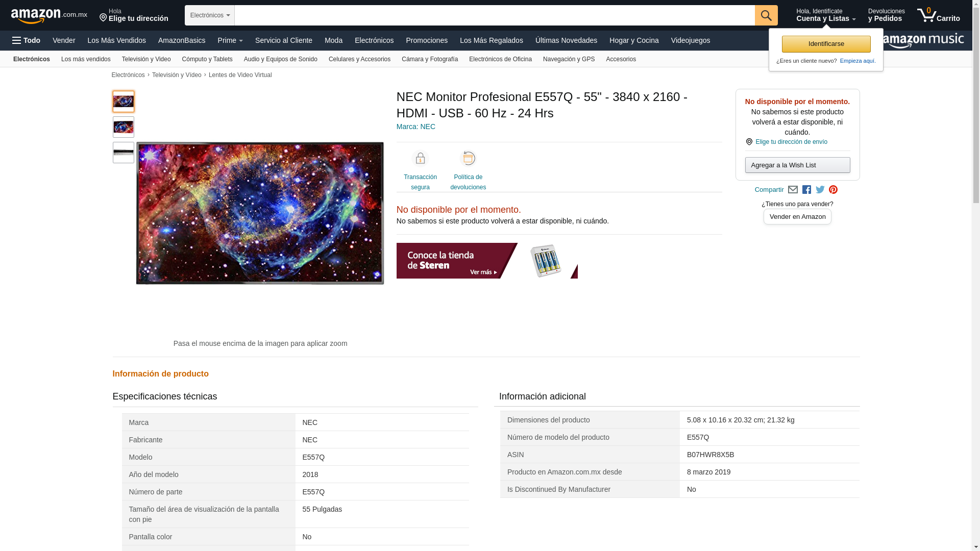Click the return policy box icon

point(468,159)
